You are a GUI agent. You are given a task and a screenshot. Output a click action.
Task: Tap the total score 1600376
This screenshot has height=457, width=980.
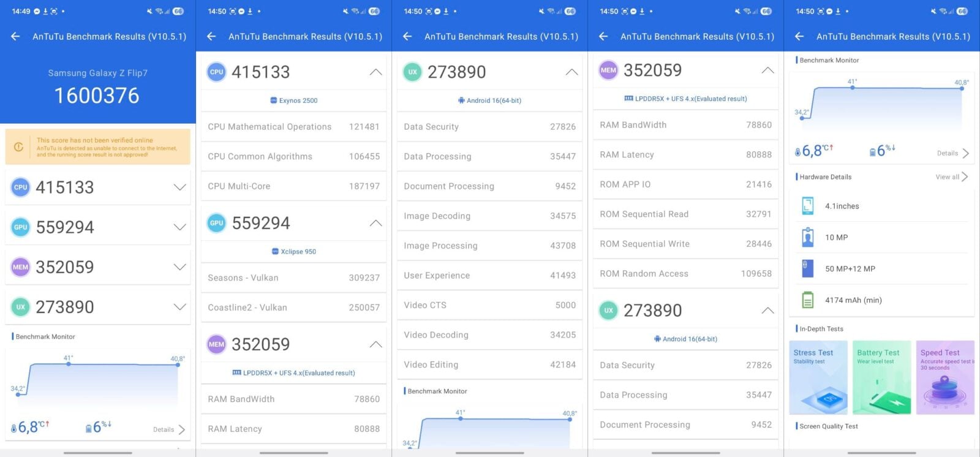(97, 96)
